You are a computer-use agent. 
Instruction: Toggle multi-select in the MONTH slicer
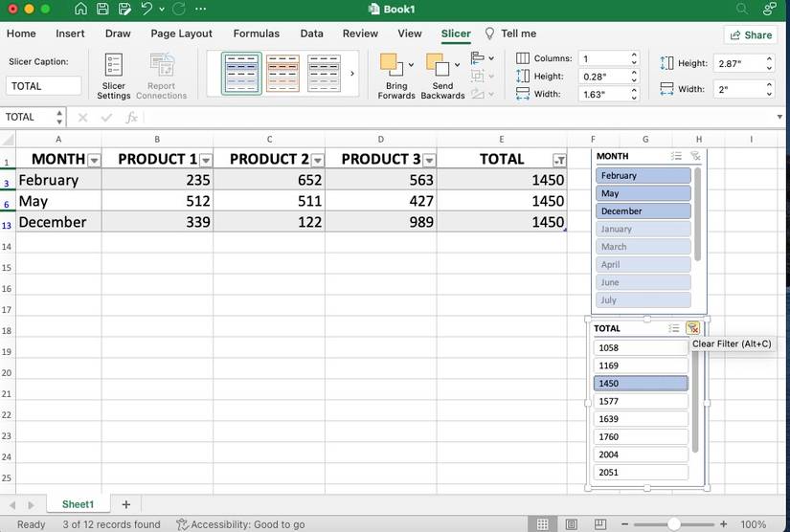click(x=676, y=156)
